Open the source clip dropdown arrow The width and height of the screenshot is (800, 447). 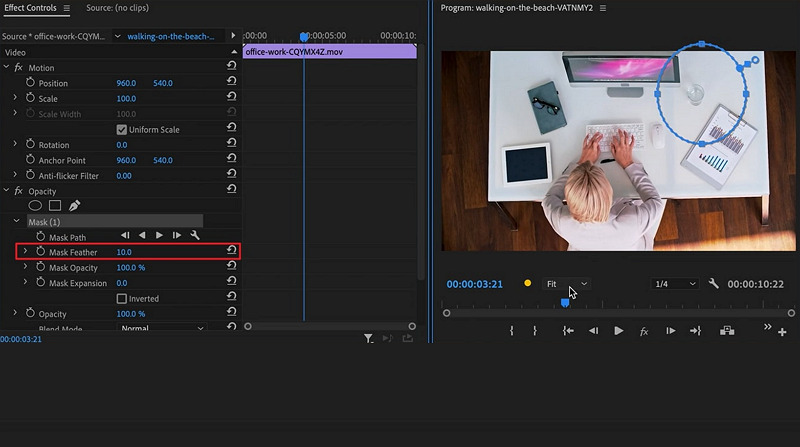pyautogui.click(x=117, y=36)
